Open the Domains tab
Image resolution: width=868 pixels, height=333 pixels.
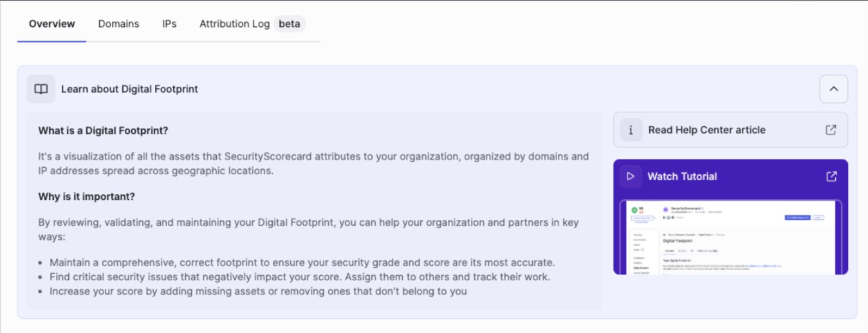coord(118,24)
